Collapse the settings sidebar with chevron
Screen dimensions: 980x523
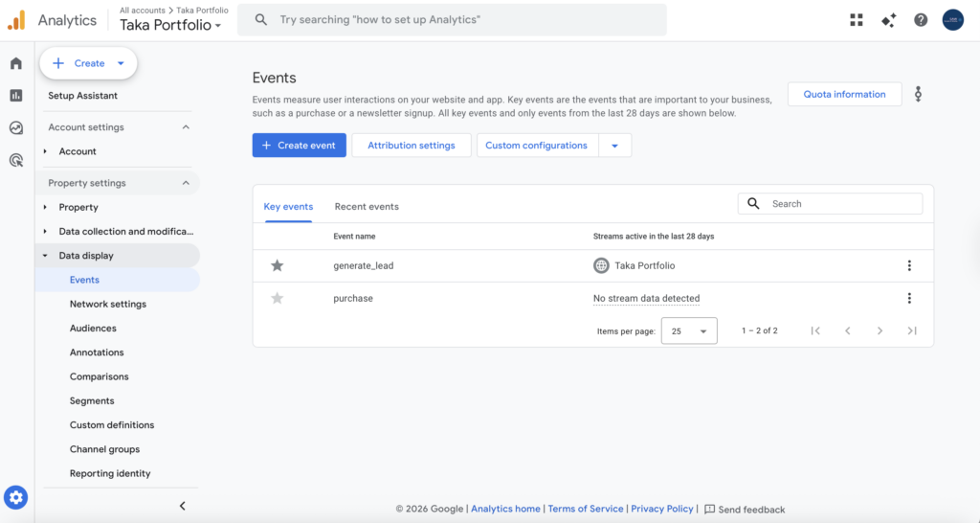183,506
